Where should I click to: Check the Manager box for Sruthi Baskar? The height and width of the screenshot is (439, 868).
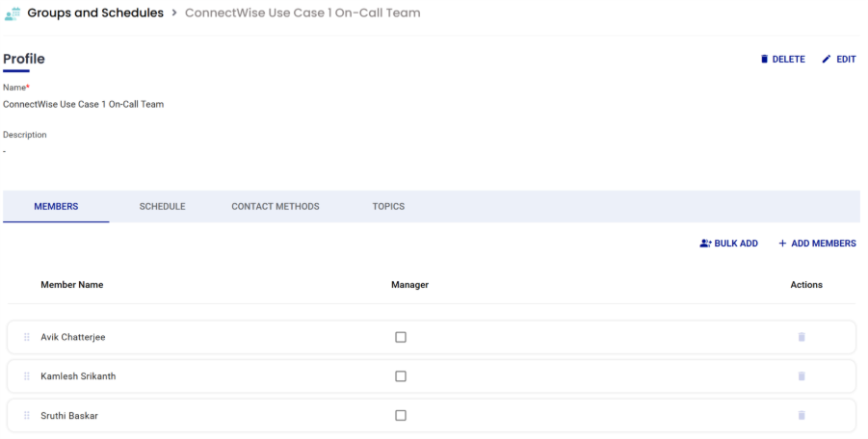point(401,416)
